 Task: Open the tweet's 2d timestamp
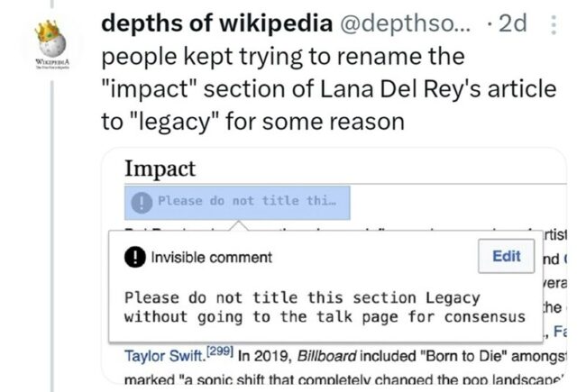[512, 25]
